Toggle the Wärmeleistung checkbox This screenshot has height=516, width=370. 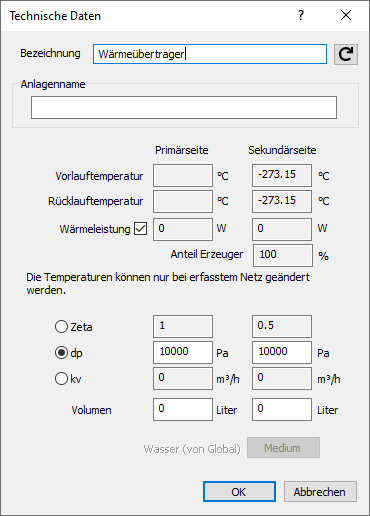coord(141,229)
